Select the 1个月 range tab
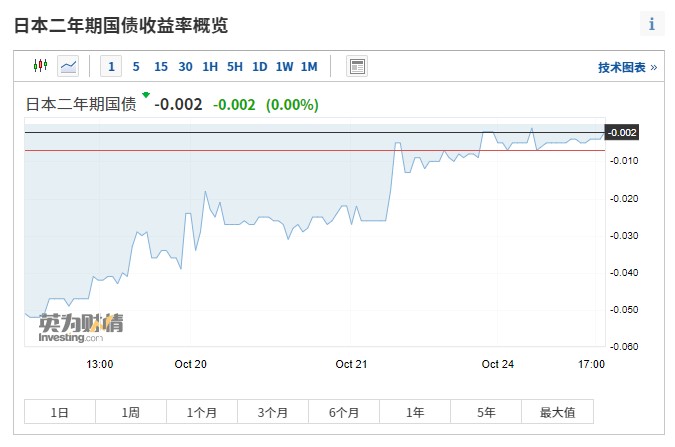Viewport: 675px width, 447px height. (x=202, y=412)
